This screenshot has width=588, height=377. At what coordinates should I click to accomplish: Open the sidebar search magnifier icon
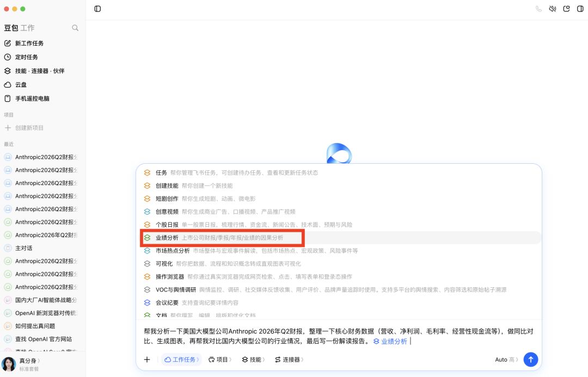[75, 28]
